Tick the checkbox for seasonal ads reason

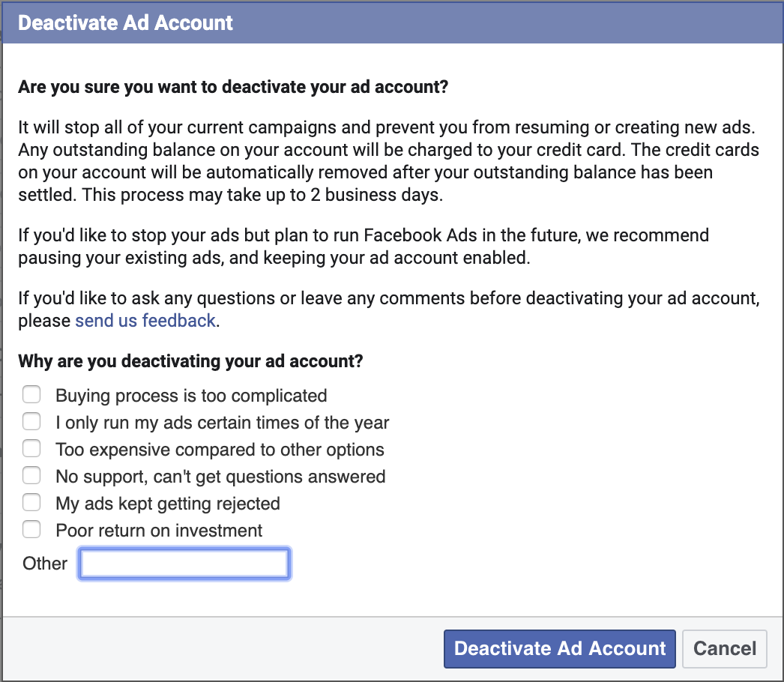point(31,421)
